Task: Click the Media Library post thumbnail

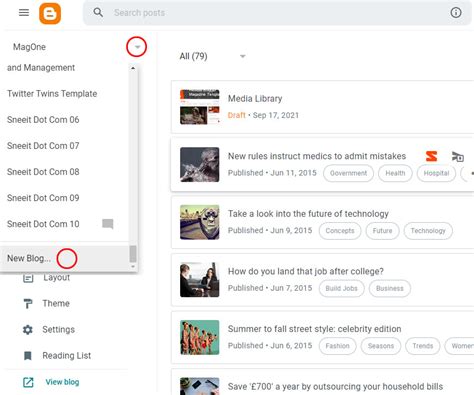Action: point(200,107)
